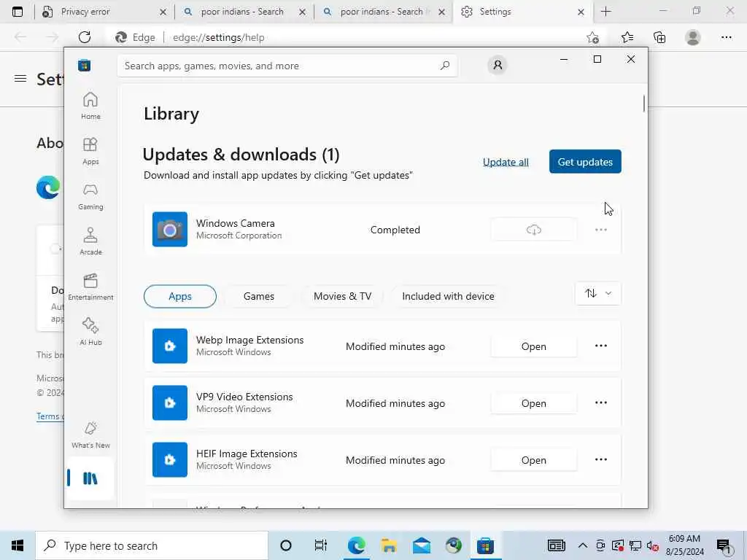The image size is (747, 560).
Task: Switch to Privacy error browser tab
Action: pyautogui.click(x=103, y=12)
